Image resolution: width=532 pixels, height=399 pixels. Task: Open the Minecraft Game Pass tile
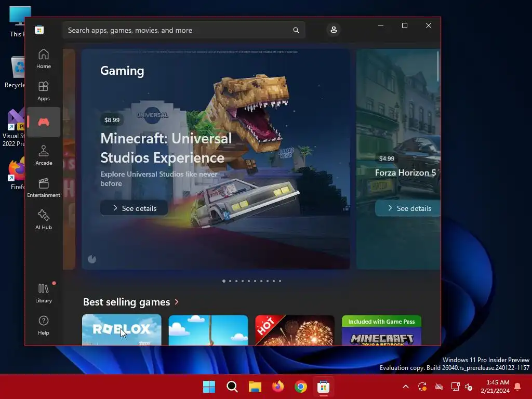(381, 330)
